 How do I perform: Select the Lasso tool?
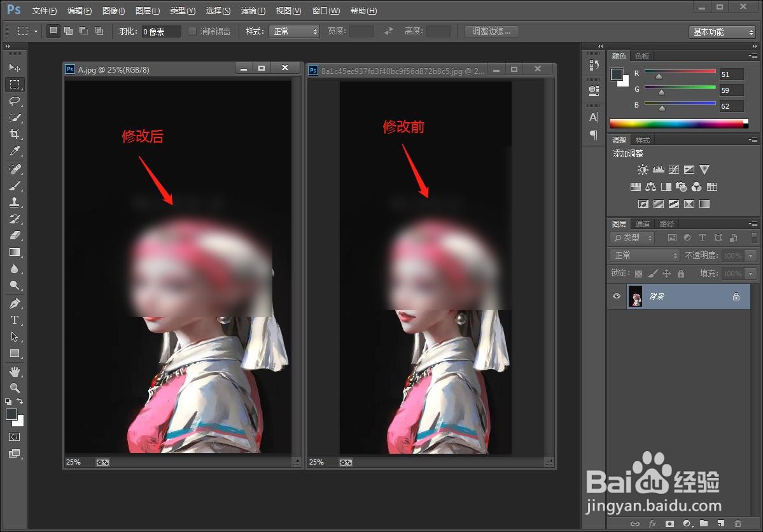[x=15, y=101]
